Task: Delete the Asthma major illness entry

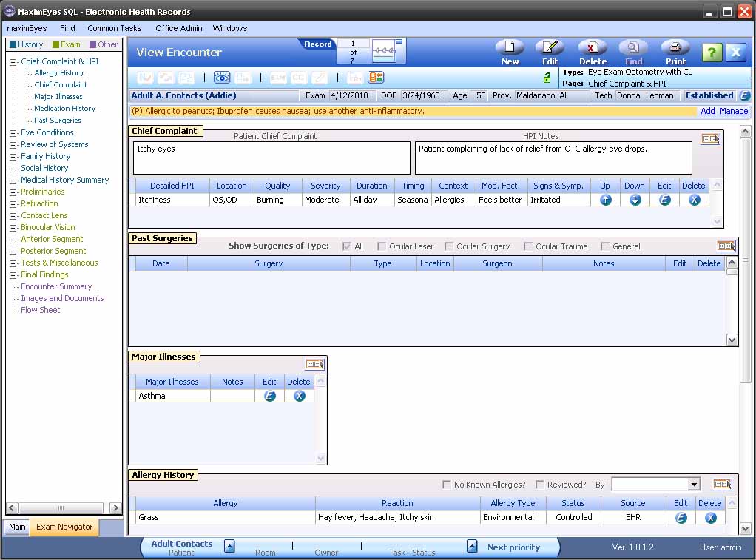Action: (300, 396)
